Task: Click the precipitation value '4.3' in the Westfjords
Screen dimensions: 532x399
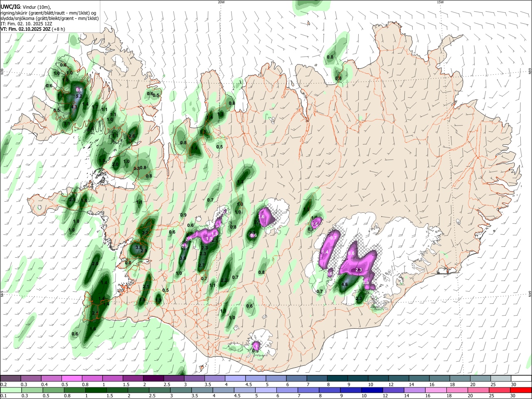Action: pos(74,107)
